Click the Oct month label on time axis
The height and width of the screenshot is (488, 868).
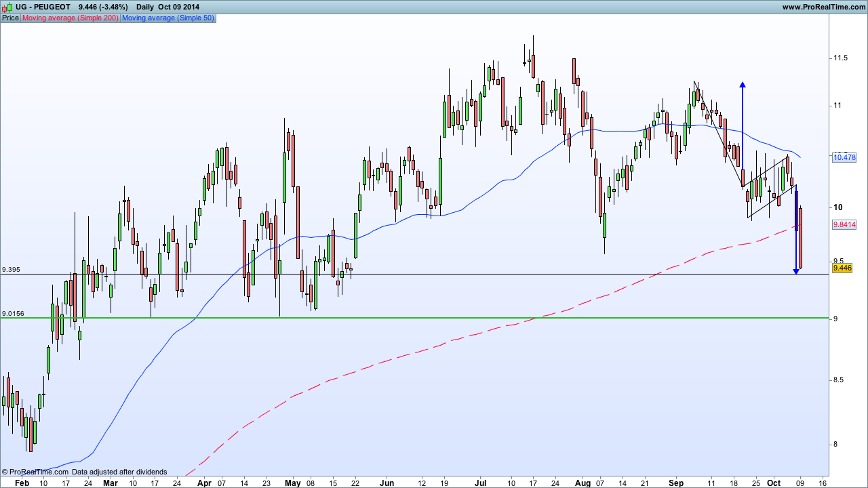[774, 483]
